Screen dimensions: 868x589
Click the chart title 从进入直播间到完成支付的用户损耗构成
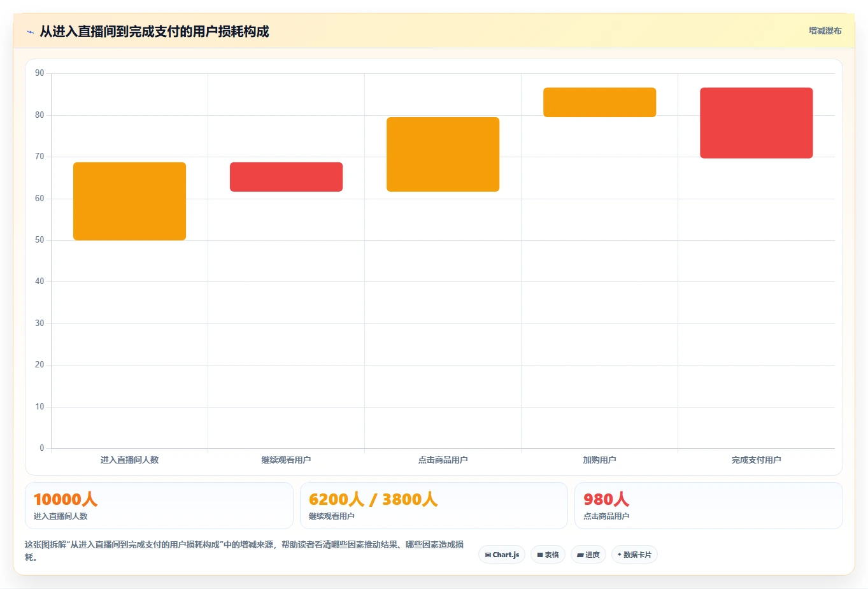[154, 31]
